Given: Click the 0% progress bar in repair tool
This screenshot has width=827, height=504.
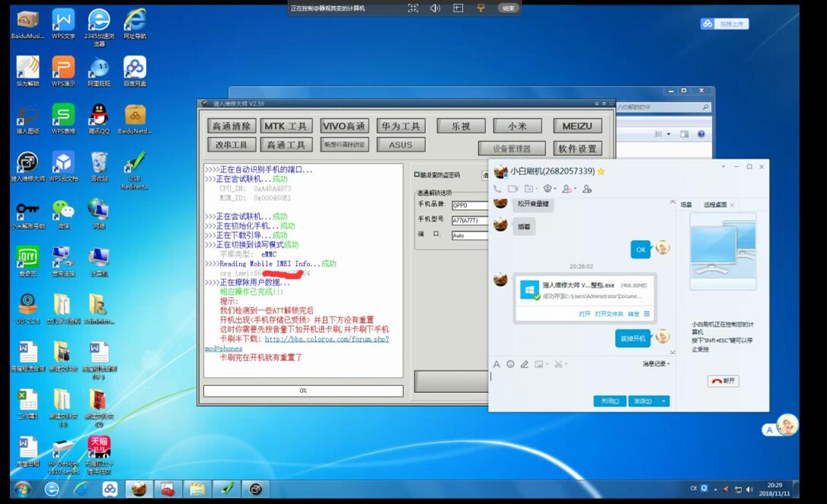Looking at the screenshot, I should point(303,391).
